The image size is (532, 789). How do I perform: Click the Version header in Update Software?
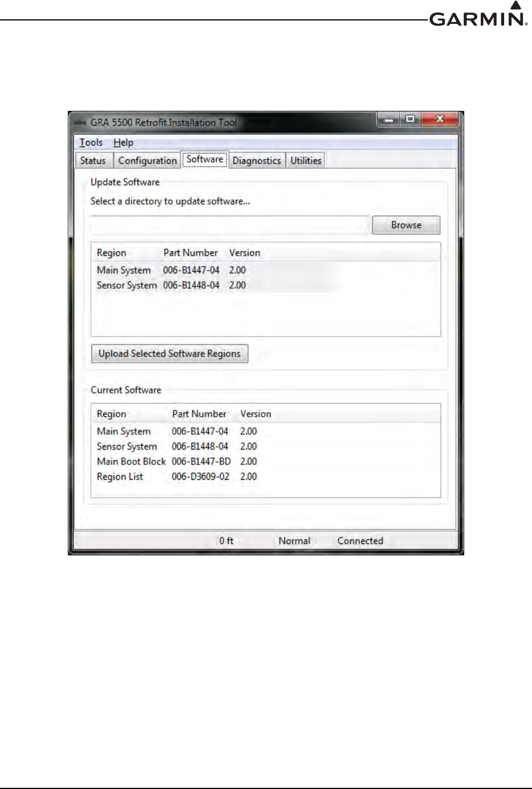click(x=244, y=253)
